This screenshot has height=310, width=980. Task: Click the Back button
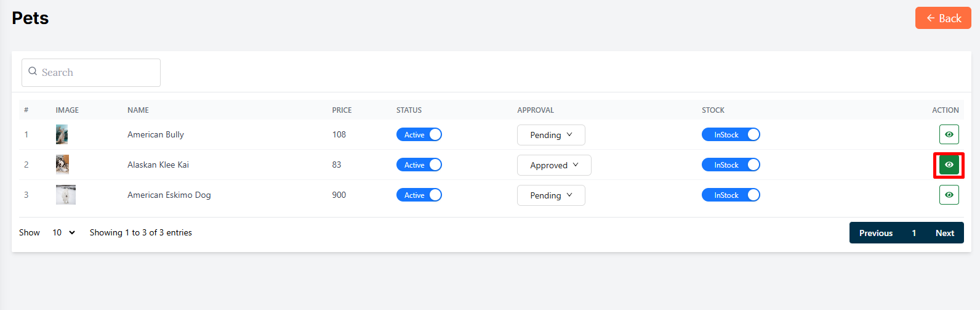[942, 18]
